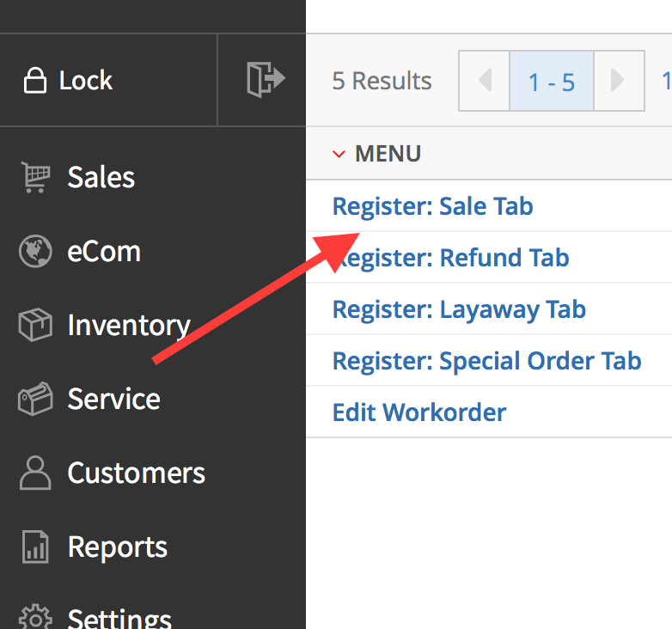Open the Edit Workorder link
Viewport: 672px width, 629px height.
pyautogui.click(x=419, y=412)
